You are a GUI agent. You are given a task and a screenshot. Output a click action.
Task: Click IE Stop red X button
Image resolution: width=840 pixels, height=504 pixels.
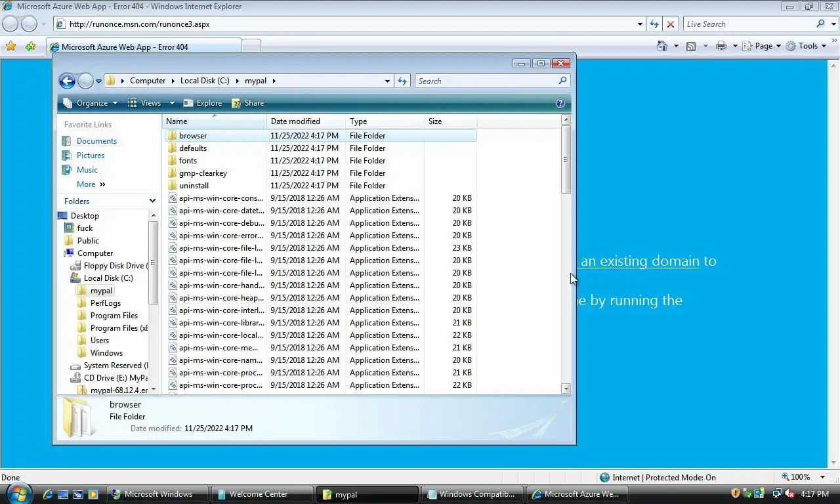tap(671, 24)
